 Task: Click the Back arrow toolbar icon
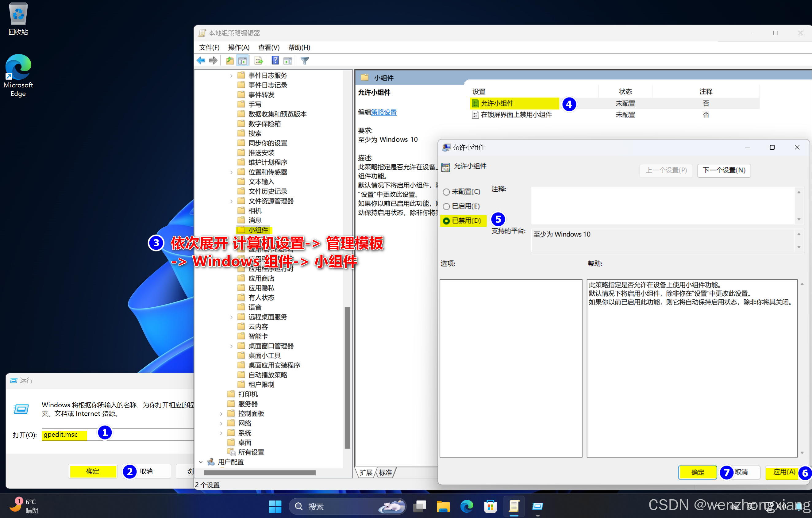tap(201, 61)
